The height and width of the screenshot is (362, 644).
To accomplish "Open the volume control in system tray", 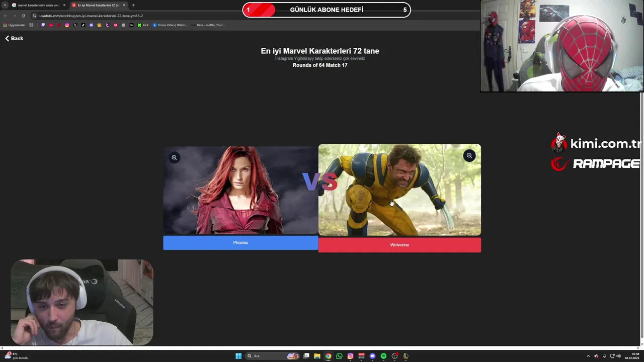I will [619, 356].
